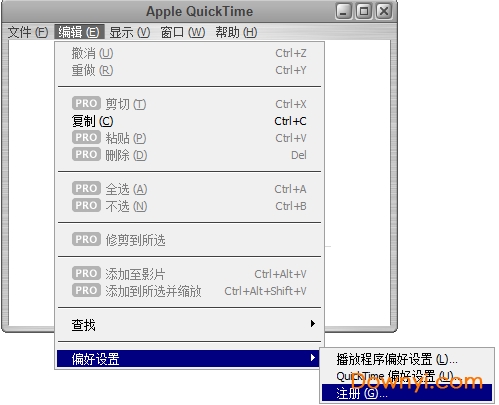Expand the 查找 submenu arrow
Screen dimensions: 499x405
pos(313,323)
